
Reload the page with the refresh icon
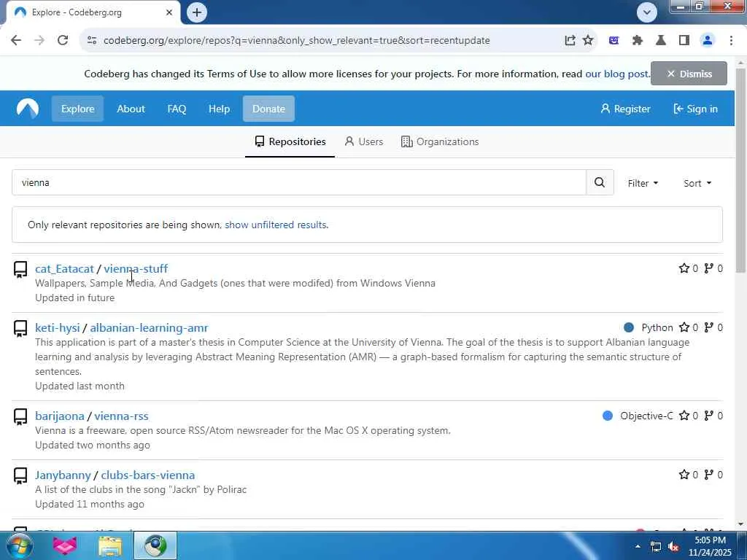(x=63, y=40)
